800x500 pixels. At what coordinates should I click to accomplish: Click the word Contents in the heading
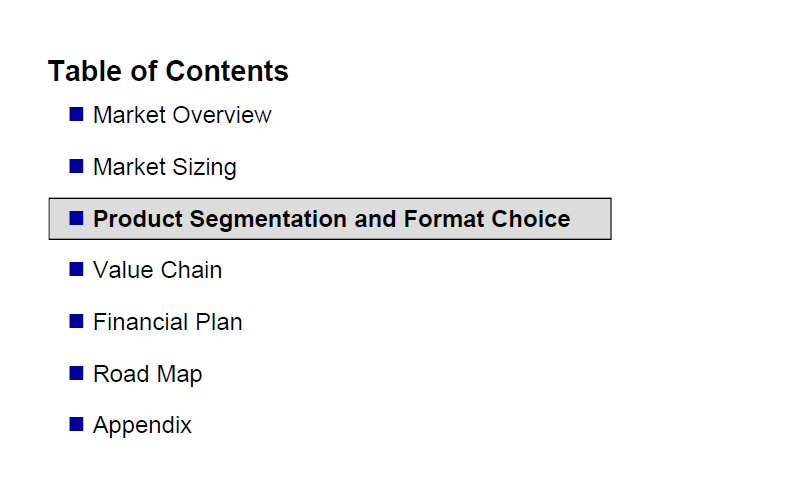pos(227,71)
